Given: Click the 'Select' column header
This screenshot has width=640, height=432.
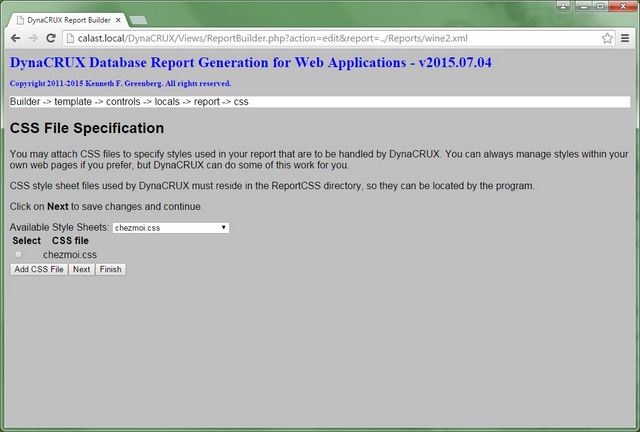Looking at the screenshot, I should pos(27,240).
